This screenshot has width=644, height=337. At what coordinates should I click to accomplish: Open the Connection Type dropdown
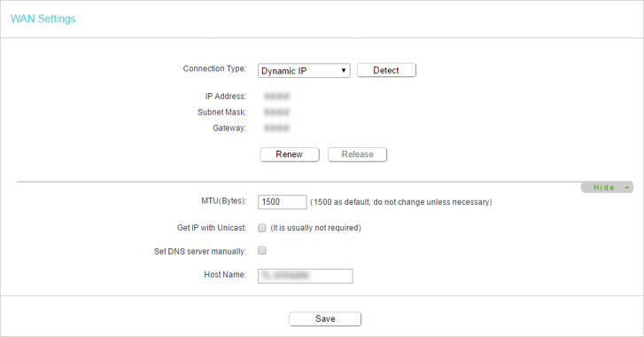click(304, 71)
